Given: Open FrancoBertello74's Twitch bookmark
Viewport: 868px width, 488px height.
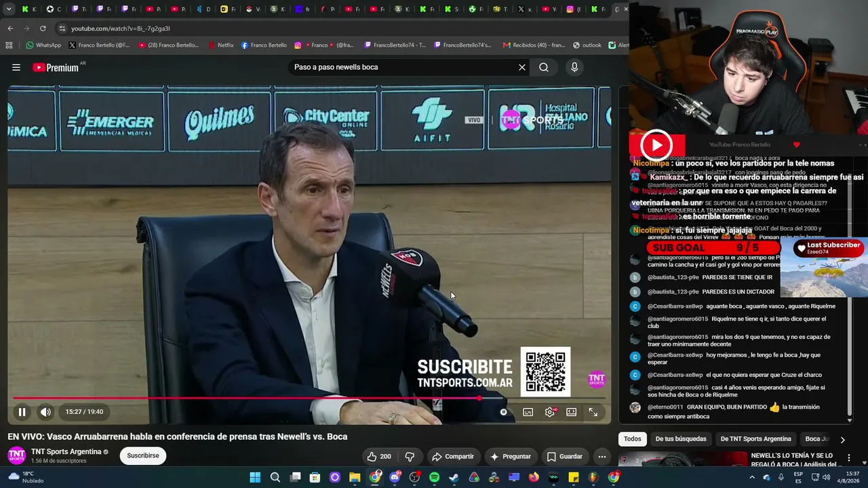Looking at the screenshot, I should click(x=461, y=45).
